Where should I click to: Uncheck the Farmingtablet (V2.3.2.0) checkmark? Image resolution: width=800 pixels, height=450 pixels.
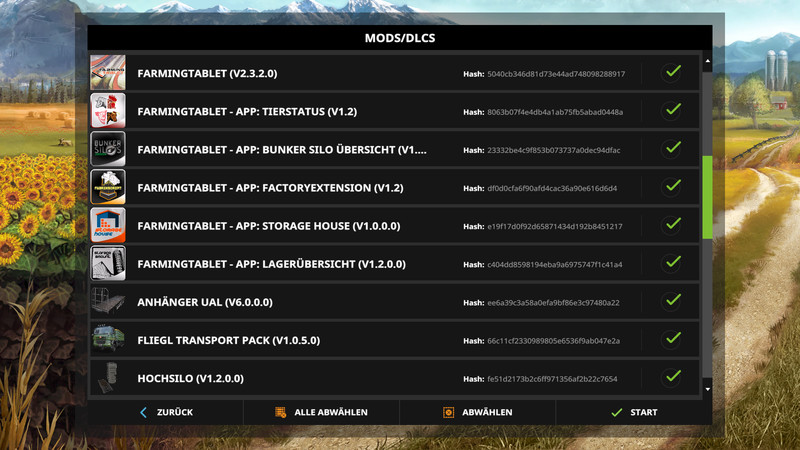pyautogui.click(x=673, y=72)
